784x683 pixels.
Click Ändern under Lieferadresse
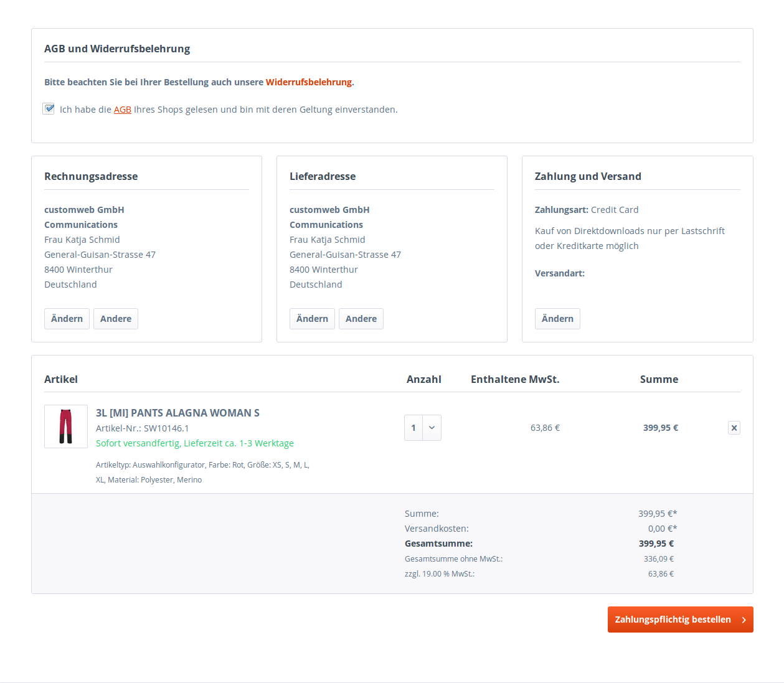tap(312, 319)
